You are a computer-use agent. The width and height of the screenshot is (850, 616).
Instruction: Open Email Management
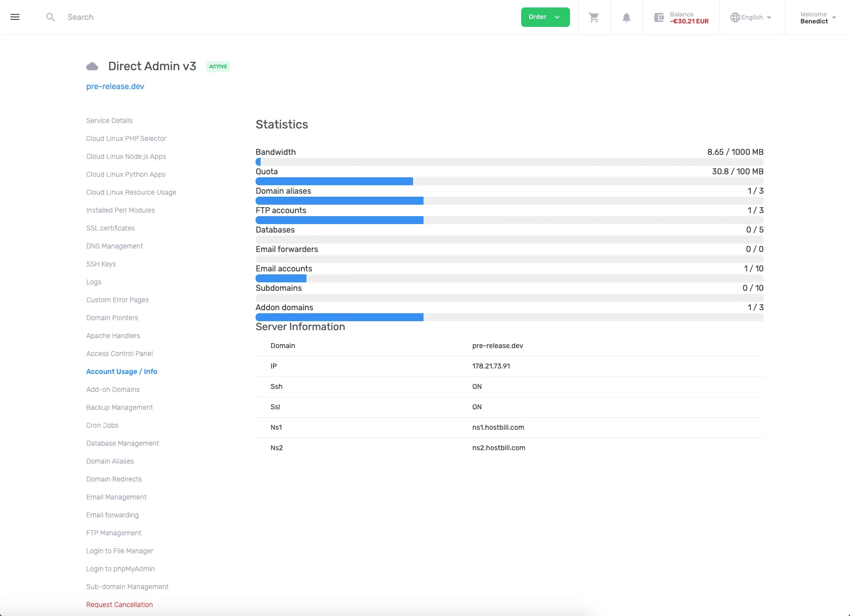117,497
